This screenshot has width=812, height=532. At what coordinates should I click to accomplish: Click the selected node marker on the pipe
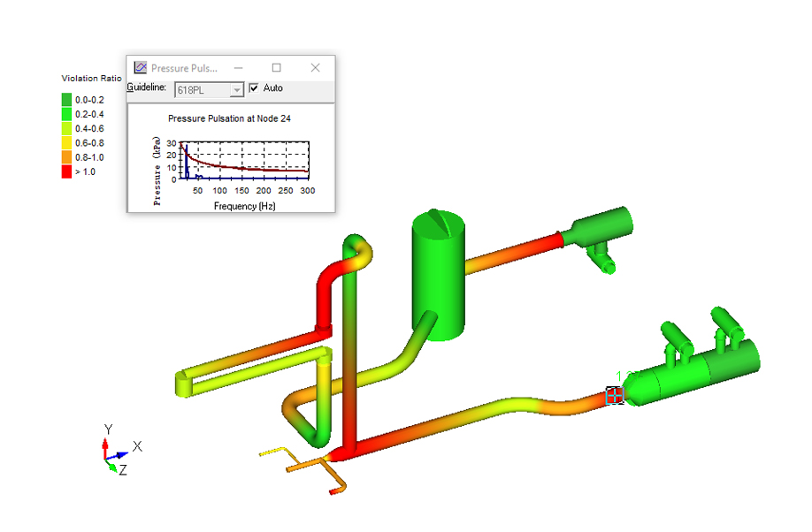[x=615, y=396]
